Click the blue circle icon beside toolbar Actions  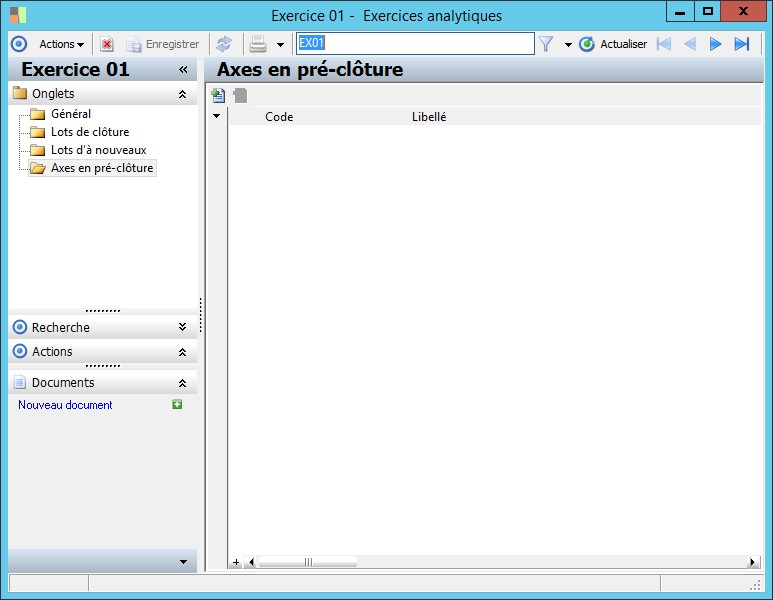[19, 44]
